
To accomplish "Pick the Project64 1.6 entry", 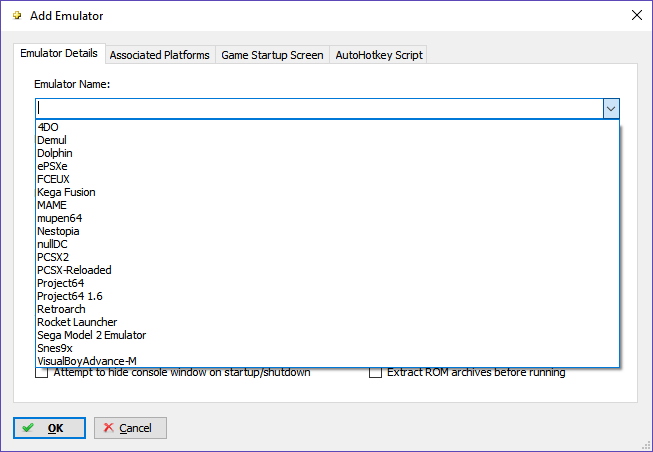I will click(x=327, y=296).
